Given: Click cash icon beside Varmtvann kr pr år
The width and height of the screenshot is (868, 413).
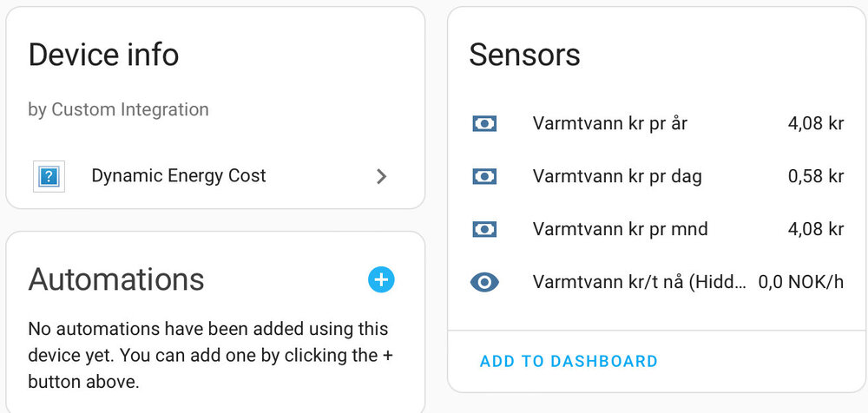Looking at the screenshot, I should 484,123.
